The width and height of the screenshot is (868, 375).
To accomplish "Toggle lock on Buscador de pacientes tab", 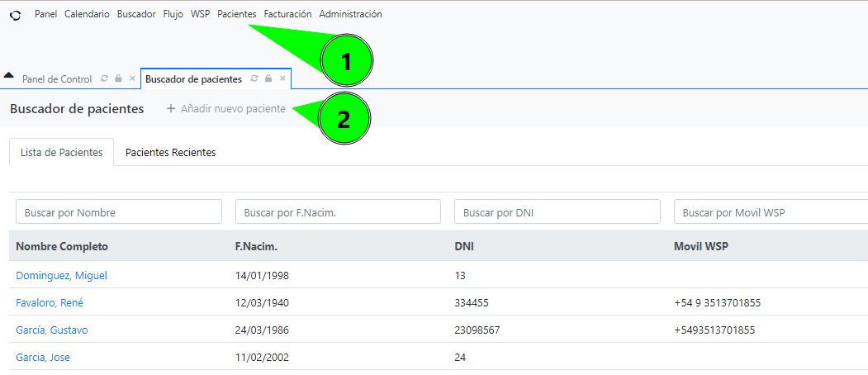I will [x=268, y=78].
